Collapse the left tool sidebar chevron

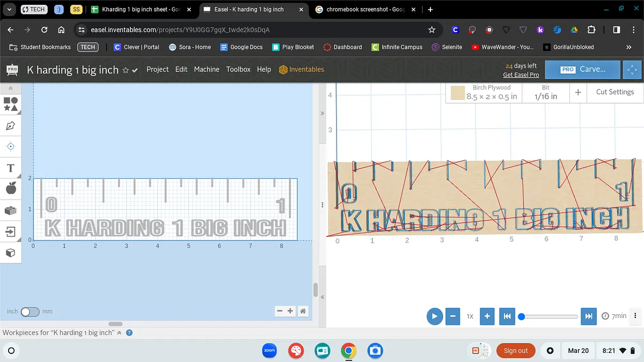click(10, 88)
